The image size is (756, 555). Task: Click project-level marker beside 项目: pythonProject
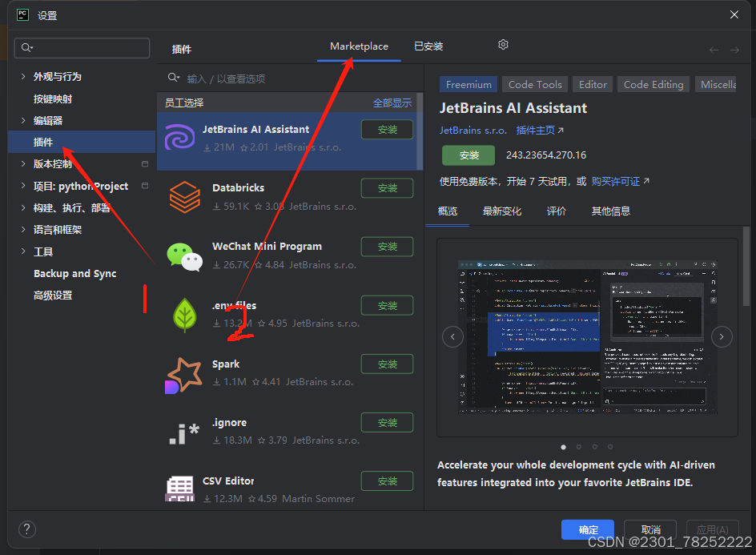point(145,186)
